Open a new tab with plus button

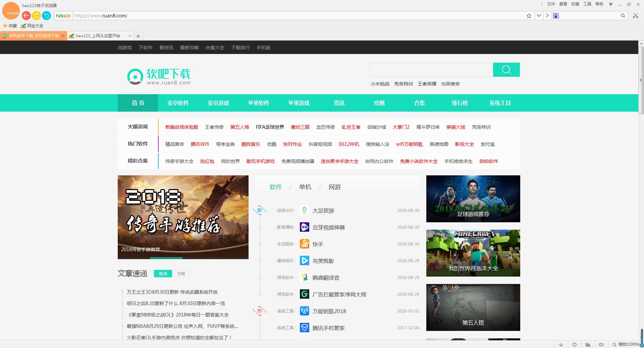pos(138,36)
